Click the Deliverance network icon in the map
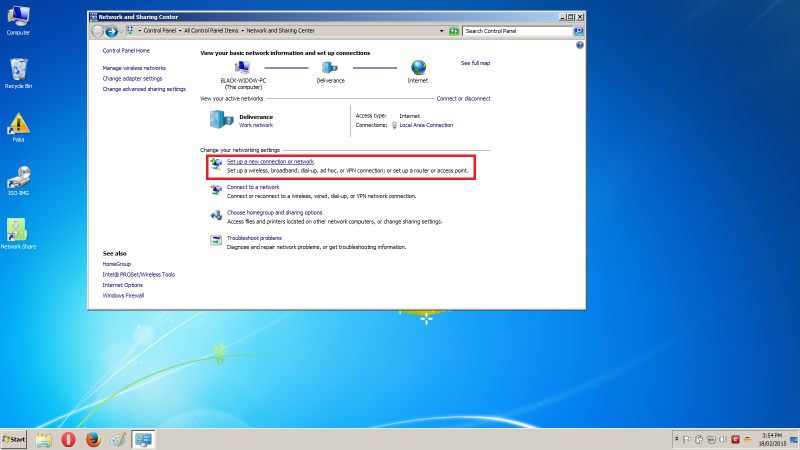Viewport: 800px width, 450px height. (x=330, y=67)
